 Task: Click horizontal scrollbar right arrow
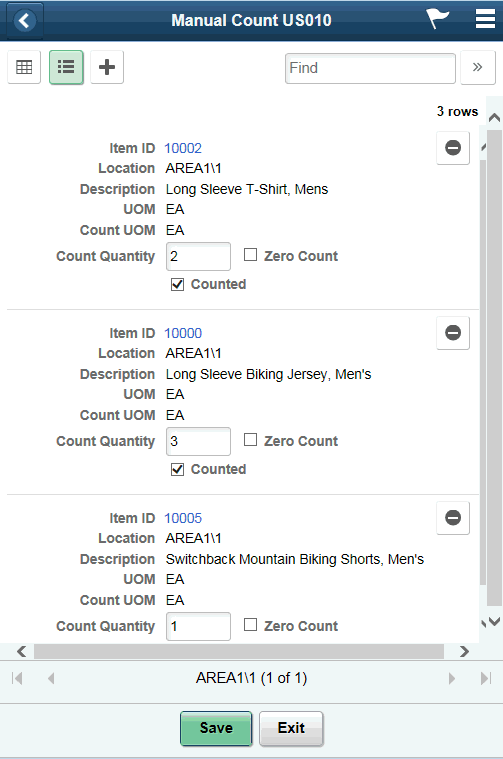pos(464,651)
